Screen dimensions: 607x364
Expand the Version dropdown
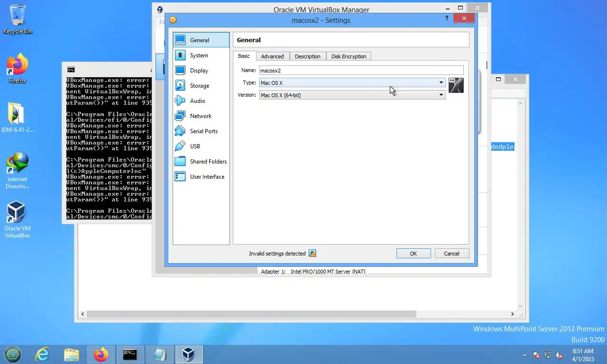[x=441, y=95]
